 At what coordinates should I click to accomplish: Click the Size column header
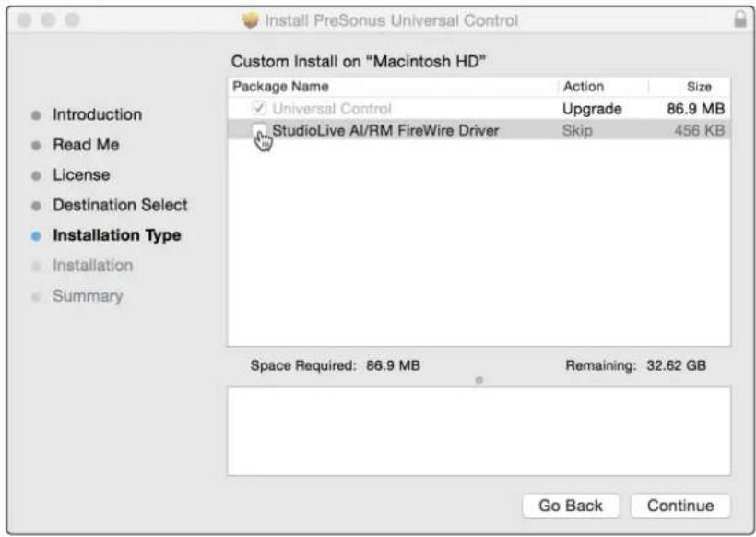tap(699, 87)
